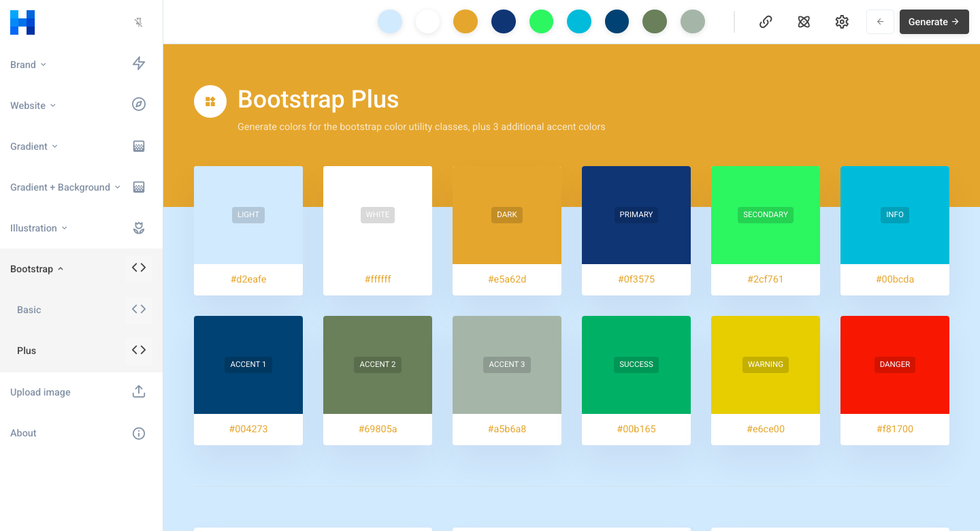Copy hex code #e5a62d

pos(507,279)
